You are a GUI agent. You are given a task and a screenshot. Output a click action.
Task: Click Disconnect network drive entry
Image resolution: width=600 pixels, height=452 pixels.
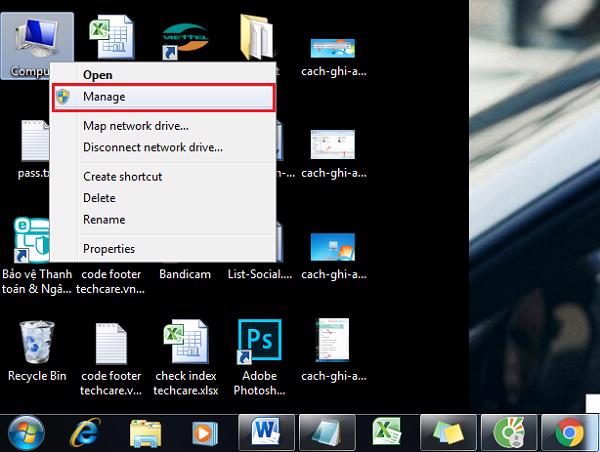(152, 147)
